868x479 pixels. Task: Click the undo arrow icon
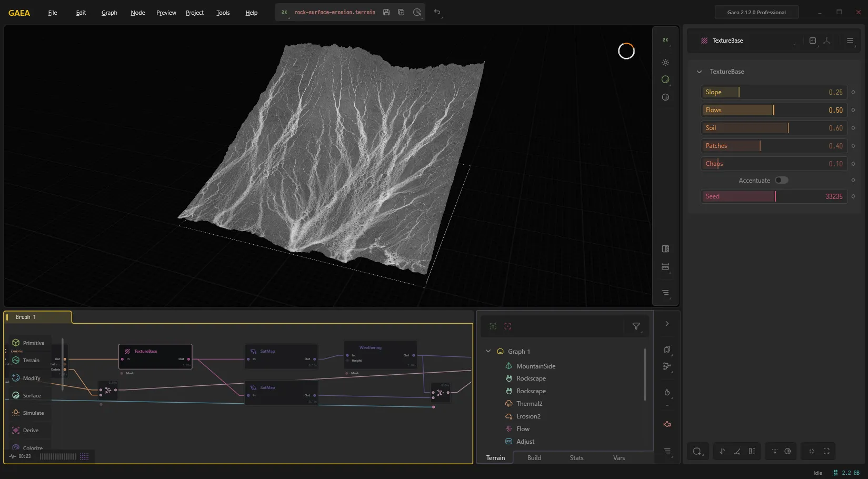point(437,12)
